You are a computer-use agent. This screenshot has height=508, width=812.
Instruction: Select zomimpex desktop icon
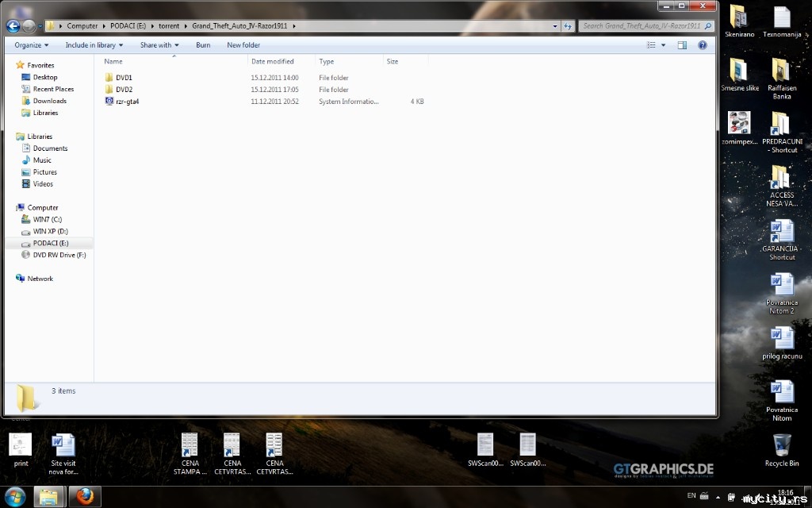740,129
